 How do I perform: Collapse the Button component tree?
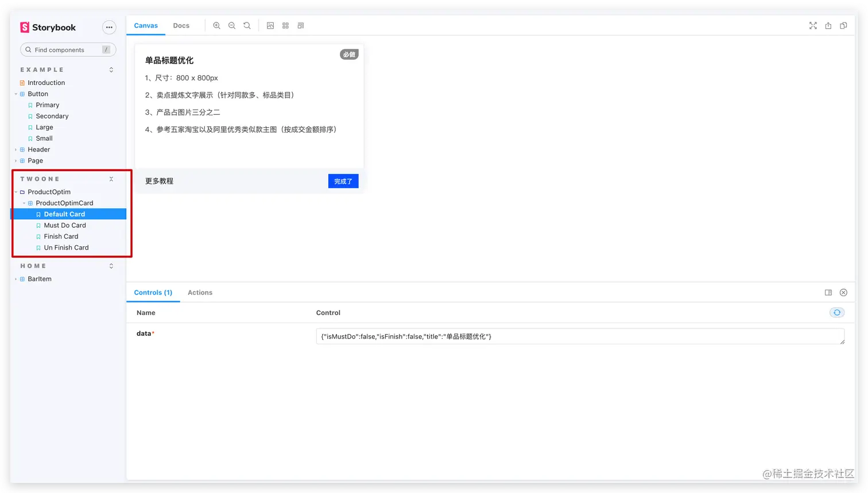(x=38, y=94)
